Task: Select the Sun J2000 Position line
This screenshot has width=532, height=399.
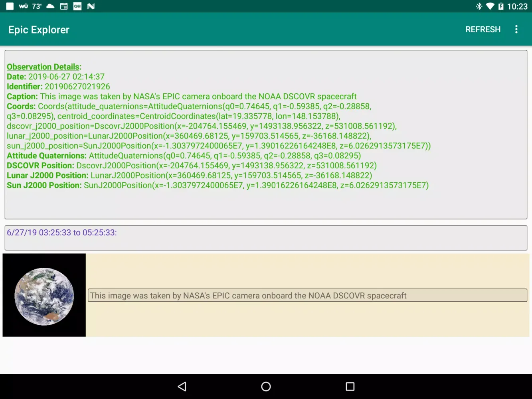Action: [218, 185]
